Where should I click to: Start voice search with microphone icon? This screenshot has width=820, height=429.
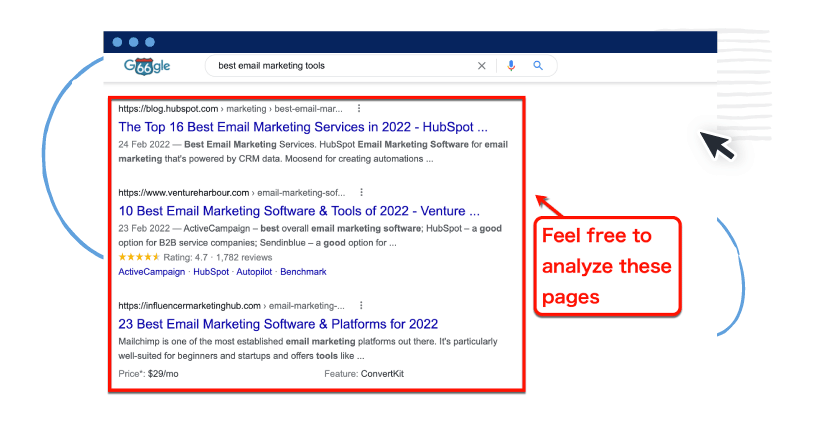pyautogui.click(x=511, y=66)
